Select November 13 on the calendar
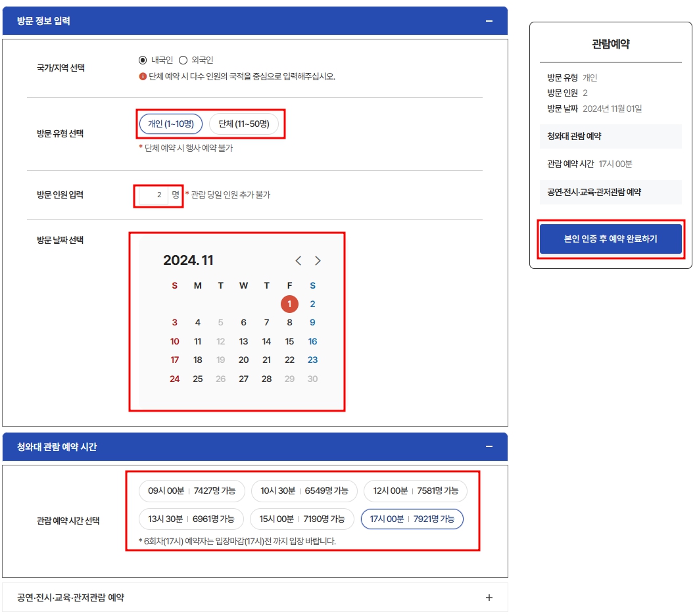The image size is (697, 616). [243, 342]
